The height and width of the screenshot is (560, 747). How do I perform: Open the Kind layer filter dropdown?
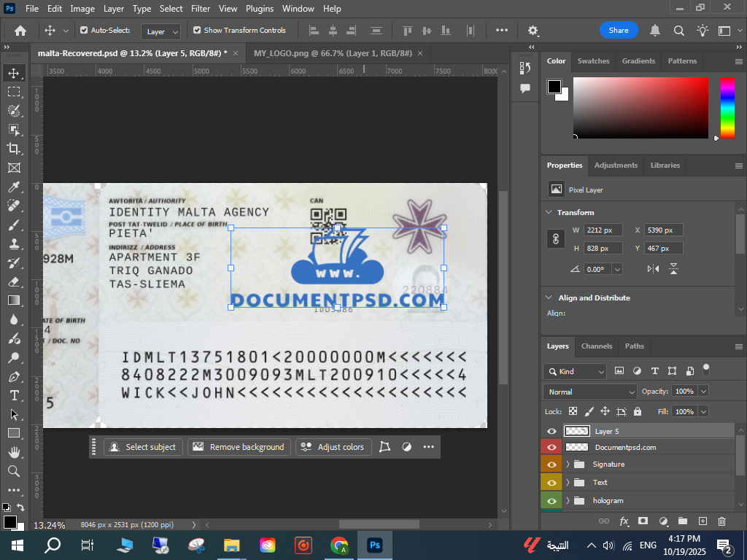(x=575, y=371)
